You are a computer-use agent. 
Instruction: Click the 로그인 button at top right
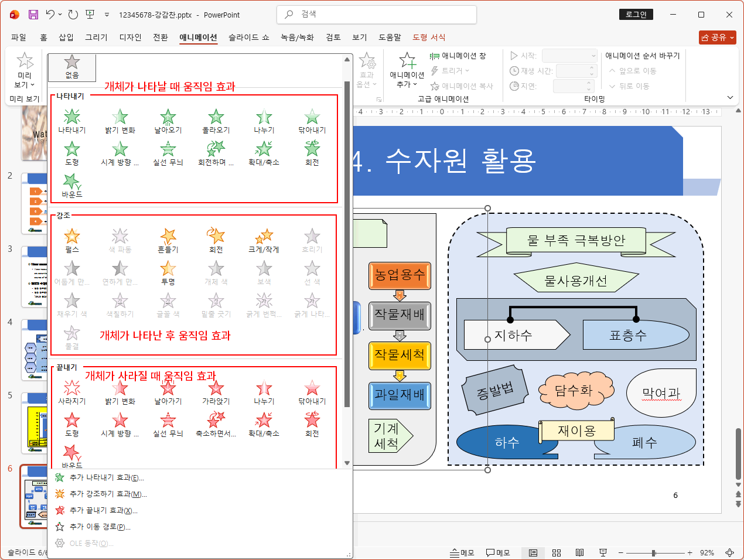pos(636,14)
